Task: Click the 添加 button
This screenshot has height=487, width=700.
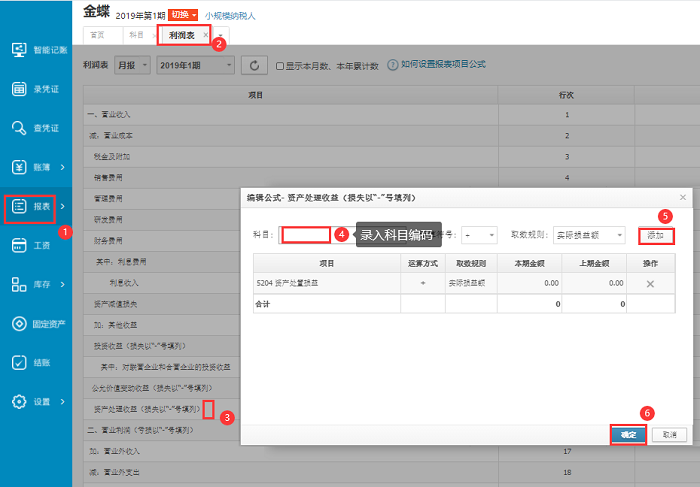Action: pyautogui.click(x=656, y=235)
